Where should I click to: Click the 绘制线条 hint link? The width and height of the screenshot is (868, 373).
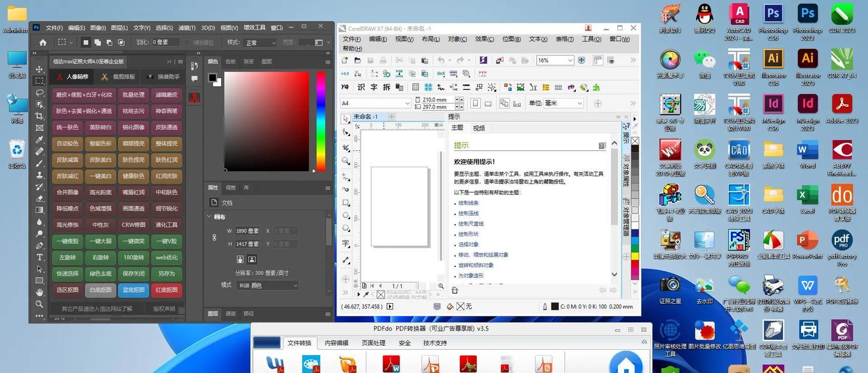468,203
